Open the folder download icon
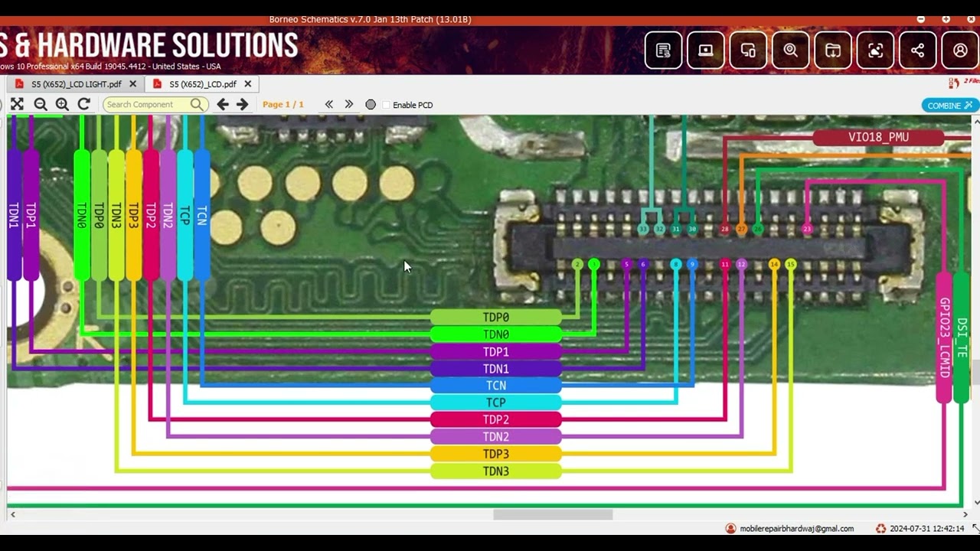 point(833,51)
